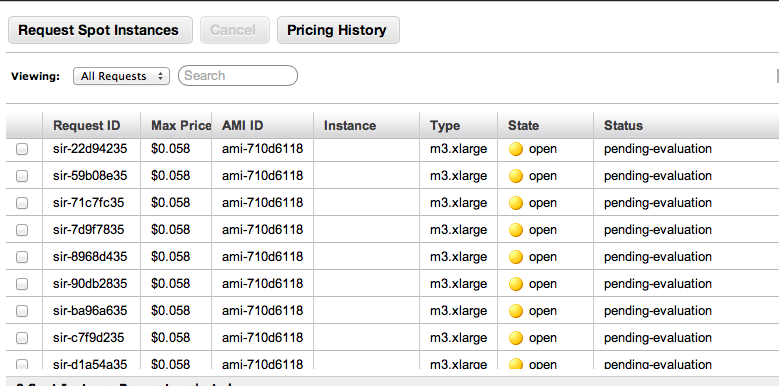This screenshot has width=779, height=386.
Task: Click yellow state icon for sir-8968d435
Action: [x=516, y=257]
